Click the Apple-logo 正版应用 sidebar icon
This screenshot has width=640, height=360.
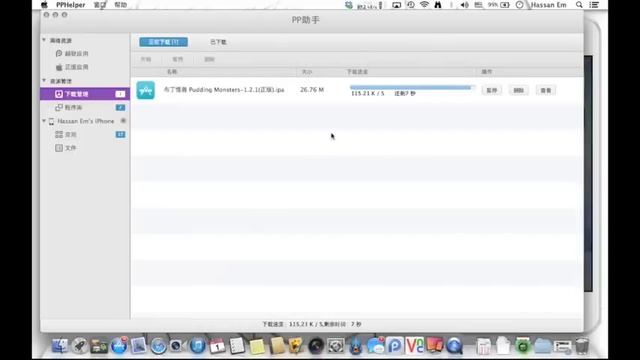59,67
